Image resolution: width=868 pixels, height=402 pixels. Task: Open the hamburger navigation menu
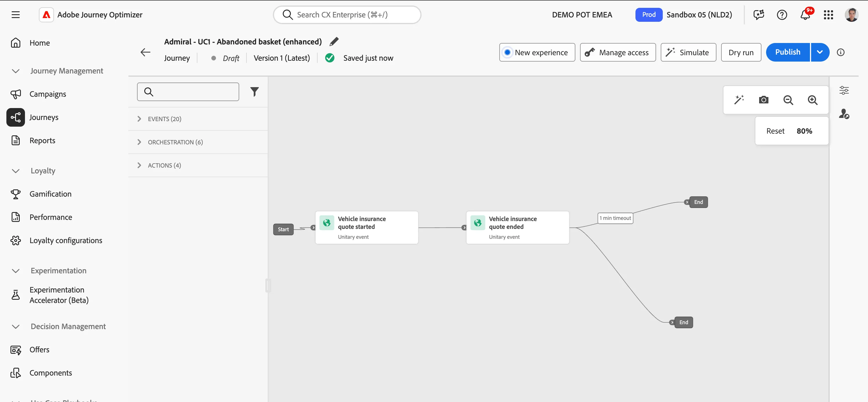tap(15, 15)
